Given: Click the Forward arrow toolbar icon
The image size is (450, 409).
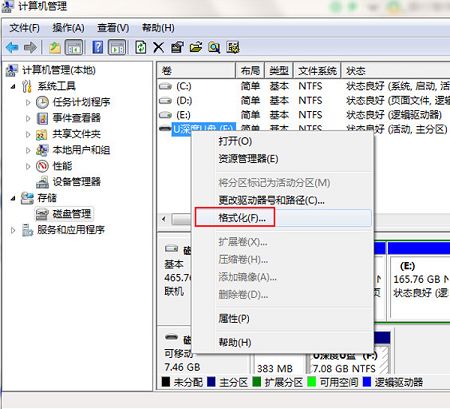Looking at the screenshot, I should (30, 47).
